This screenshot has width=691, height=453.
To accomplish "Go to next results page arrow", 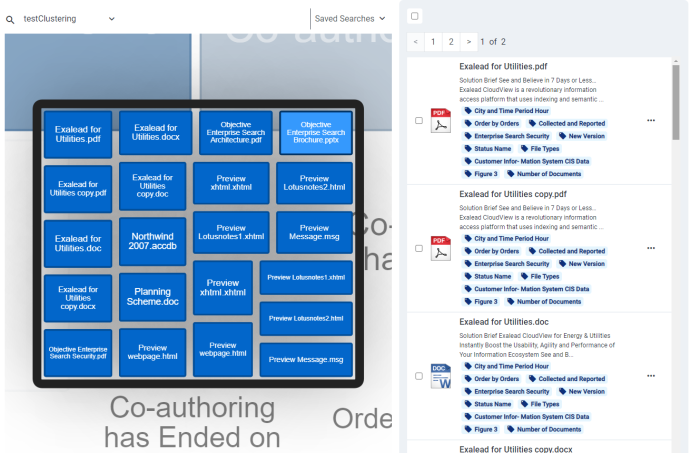I will click(x=468, y=42).
